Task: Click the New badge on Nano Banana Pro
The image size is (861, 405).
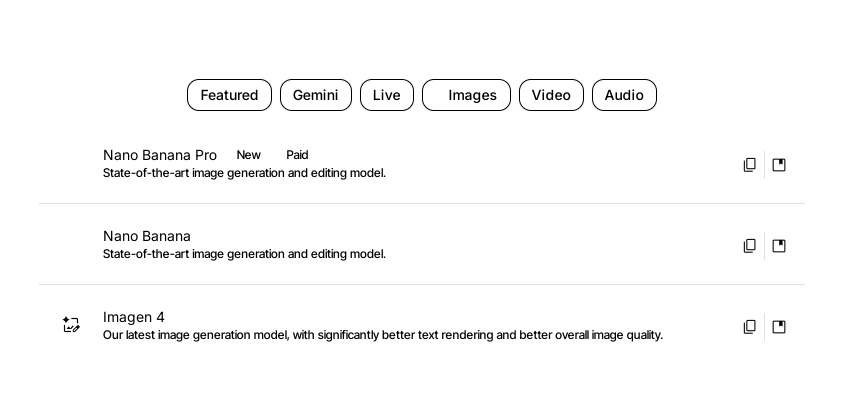Action: click(248, 155)
